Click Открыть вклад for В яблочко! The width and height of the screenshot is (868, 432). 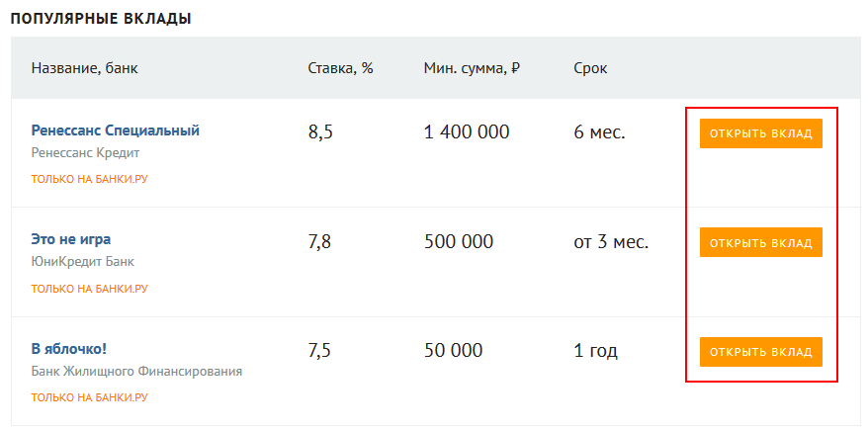(760, 352)
